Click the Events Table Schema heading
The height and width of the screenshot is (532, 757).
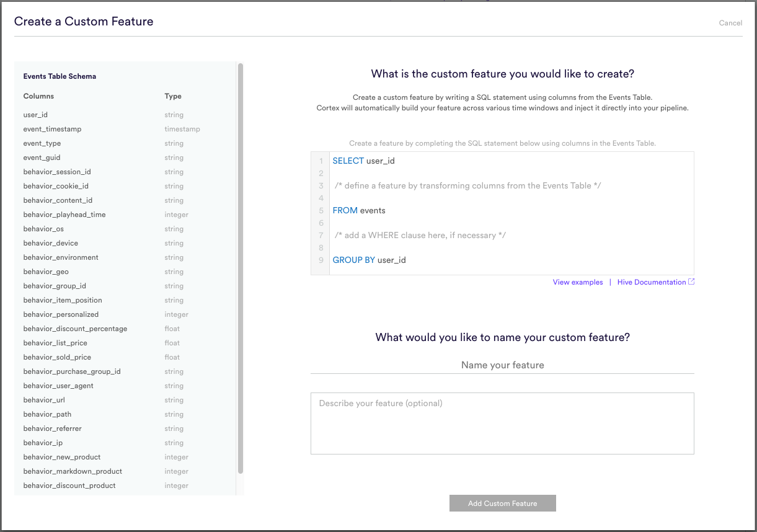pyautogui.click(x=60, y=76)
